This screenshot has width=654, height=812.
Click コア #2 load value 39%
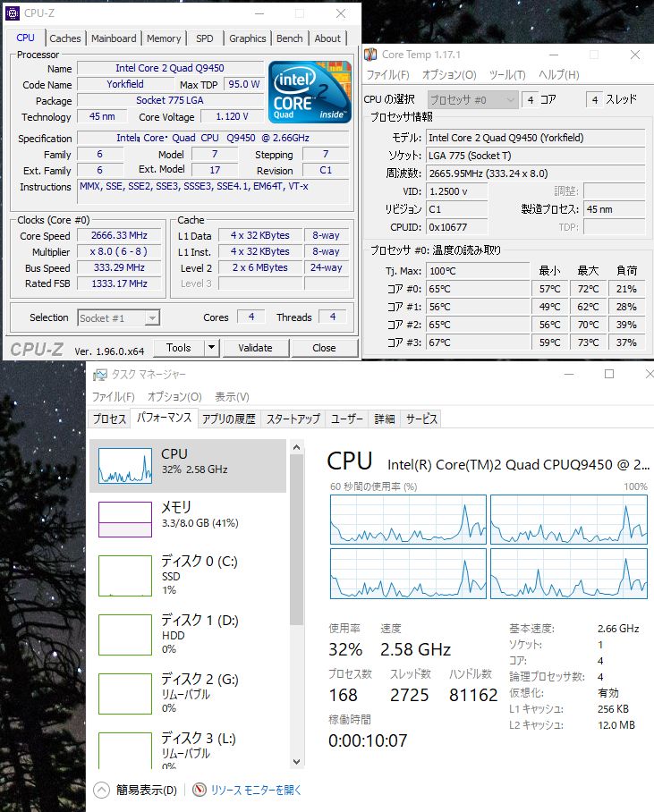[x=626, y=325]
